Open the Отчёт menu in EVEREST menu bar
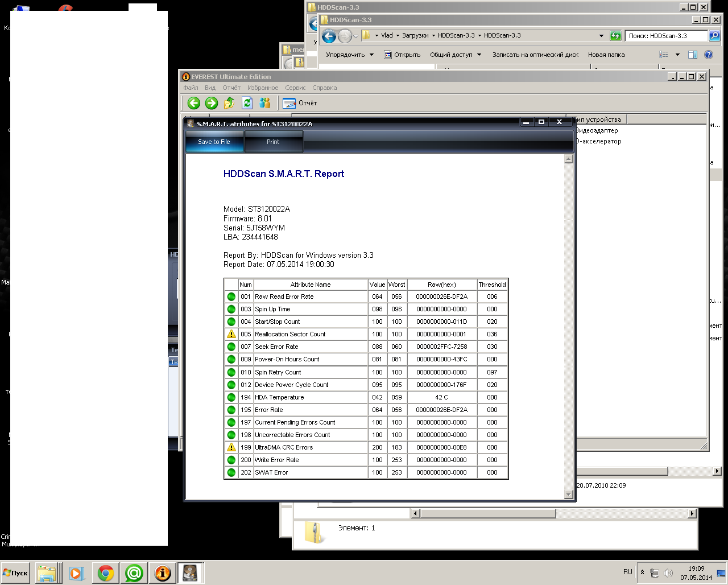728x585 pixels. 231,88
